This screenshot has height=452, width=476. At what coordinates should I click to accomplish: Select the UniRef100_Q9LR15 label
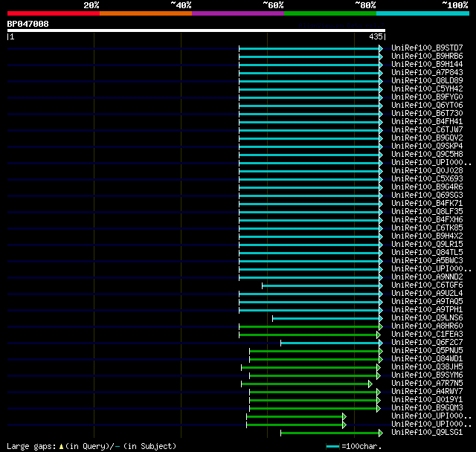point(427,245)
